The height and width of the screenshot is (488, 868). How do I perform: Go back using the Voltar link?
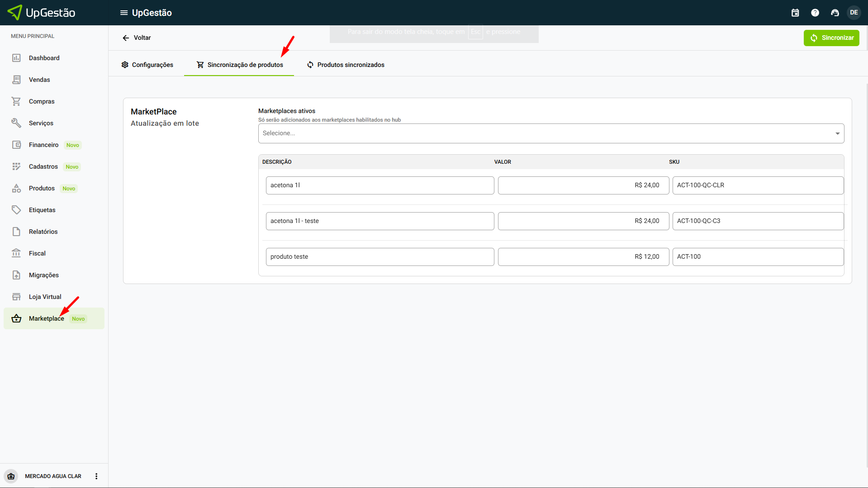[x=137, y=38]
